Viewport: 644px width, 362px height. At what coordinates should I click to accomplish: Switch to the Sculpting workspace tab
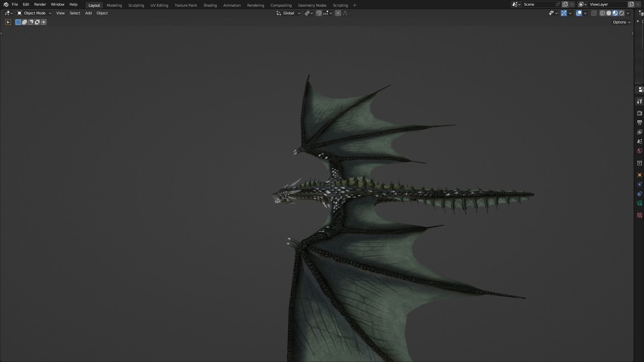pyautogui.click(x=136, y=5)
